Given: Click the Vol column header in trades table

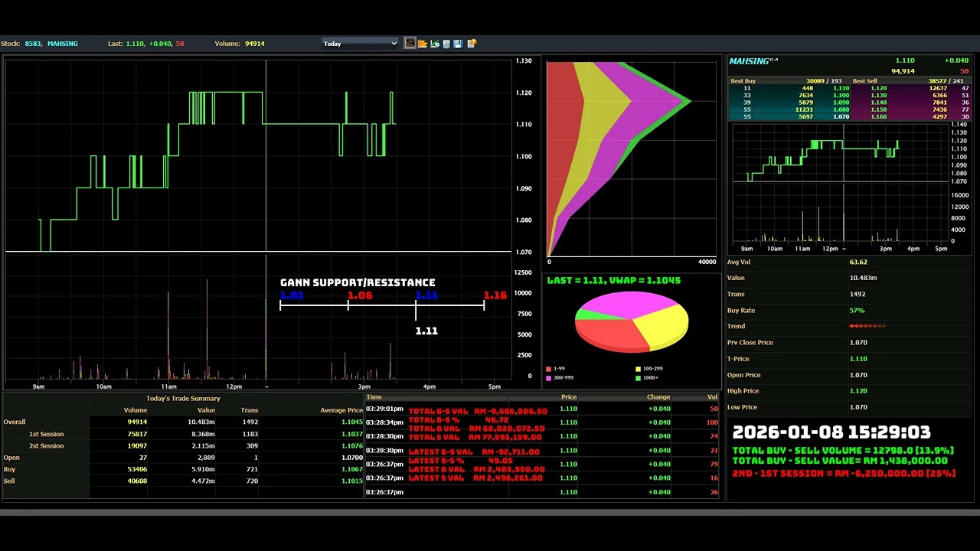Looking at the screenshot, I should tap(713, 397).
